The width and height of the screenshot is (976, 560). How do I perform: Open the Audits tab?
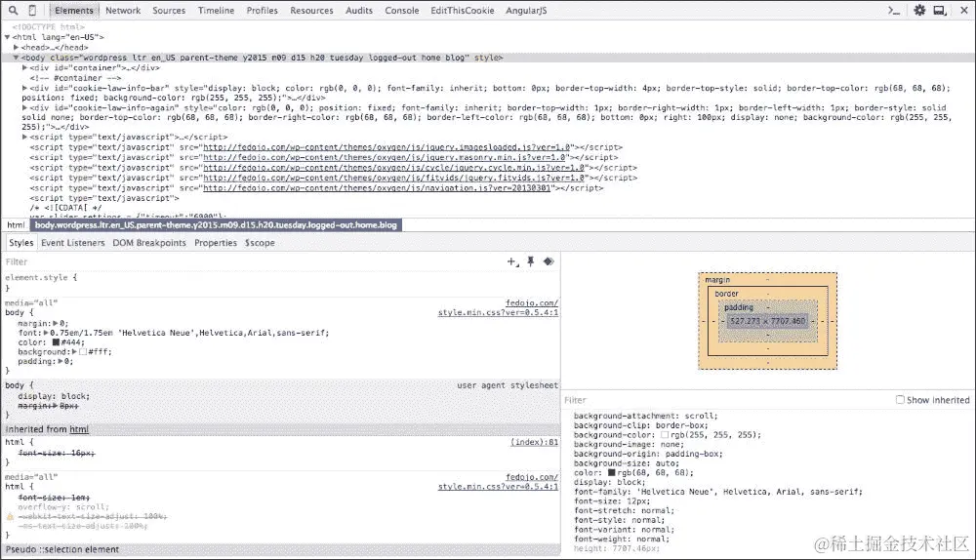point(359,11)
